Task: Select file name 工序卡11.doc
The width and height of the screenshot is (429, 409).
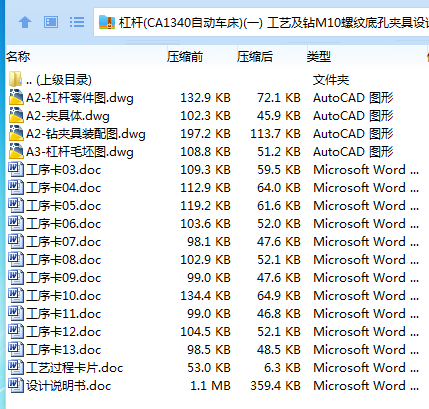Action: coord(63,314)
